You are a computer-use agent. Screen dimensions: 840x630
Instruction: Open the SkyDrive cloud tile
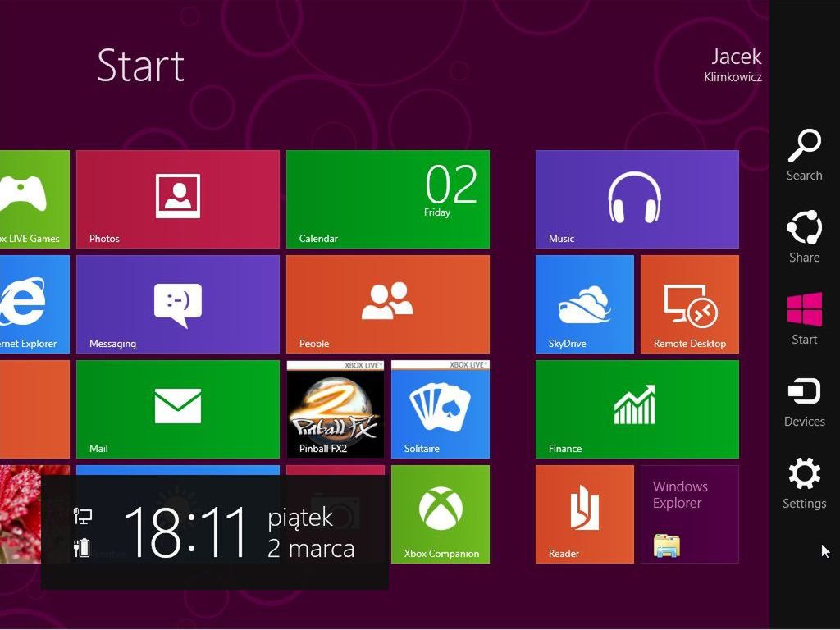click(584, 304)
